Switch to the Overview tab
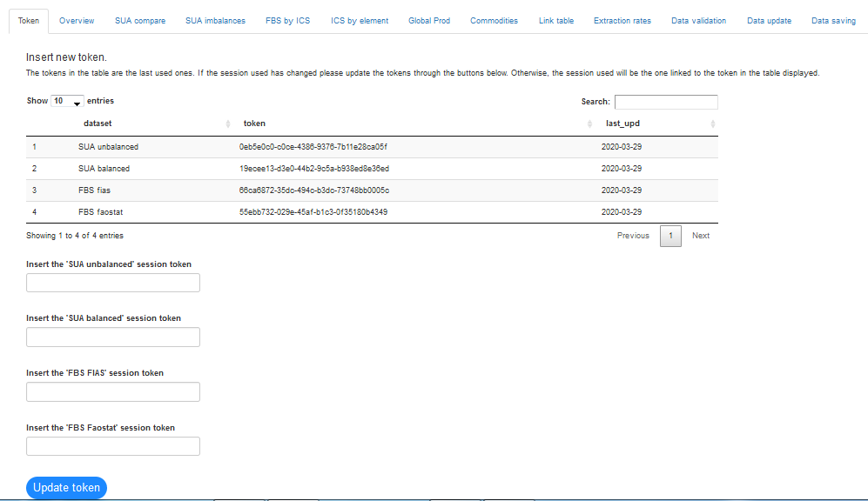The width and height of the screenshot is (868, 501). [x=77, y=21]
